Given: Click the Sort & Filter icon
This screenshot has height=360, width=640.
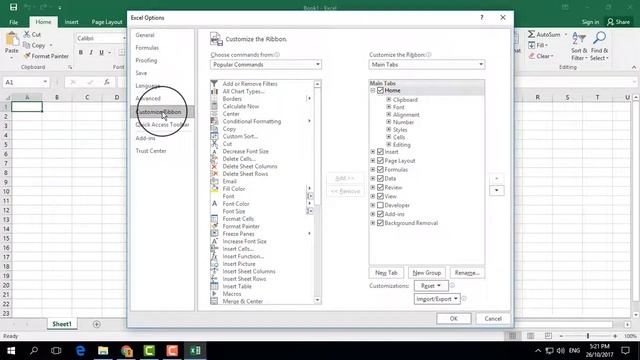Looking at the screenshot, I should pos(579,39).
